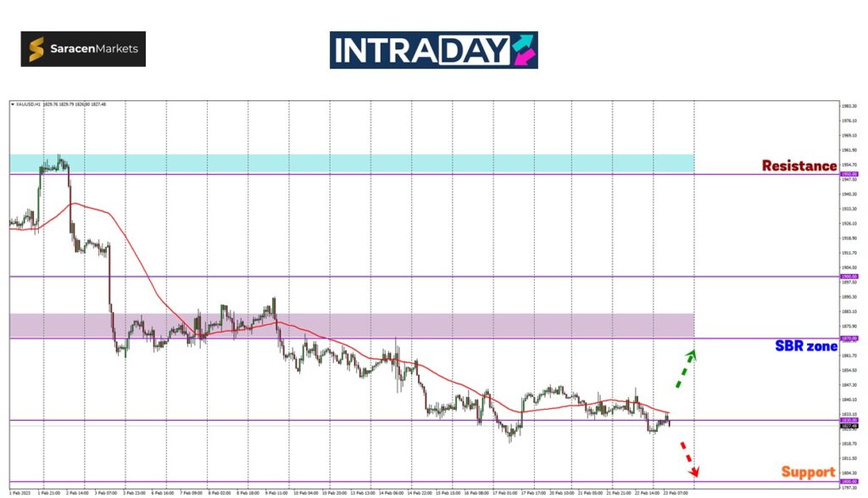
Task: Click the XAUUSD,H1 symbol label
Action: coord(28,104)
